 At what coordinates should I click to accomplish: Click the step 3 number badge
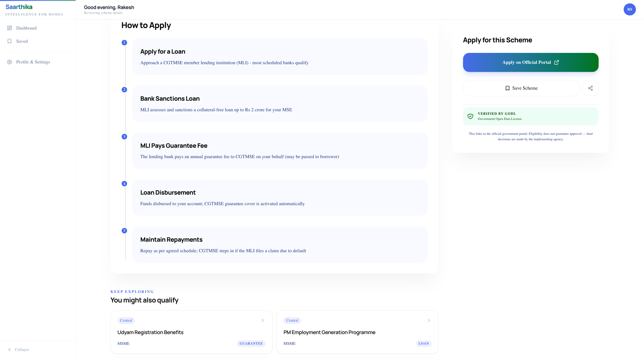point(124,137)
